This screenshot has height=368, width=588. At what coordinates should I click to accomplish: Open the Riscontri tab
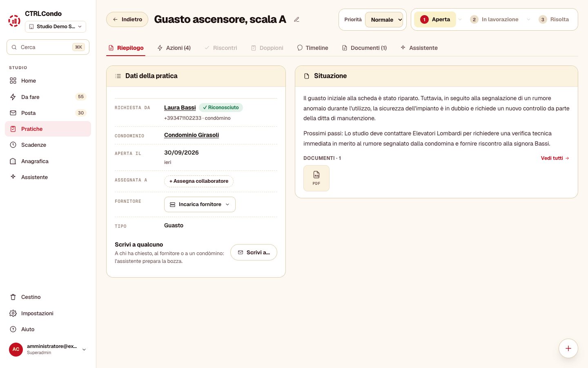coord(220,48)
